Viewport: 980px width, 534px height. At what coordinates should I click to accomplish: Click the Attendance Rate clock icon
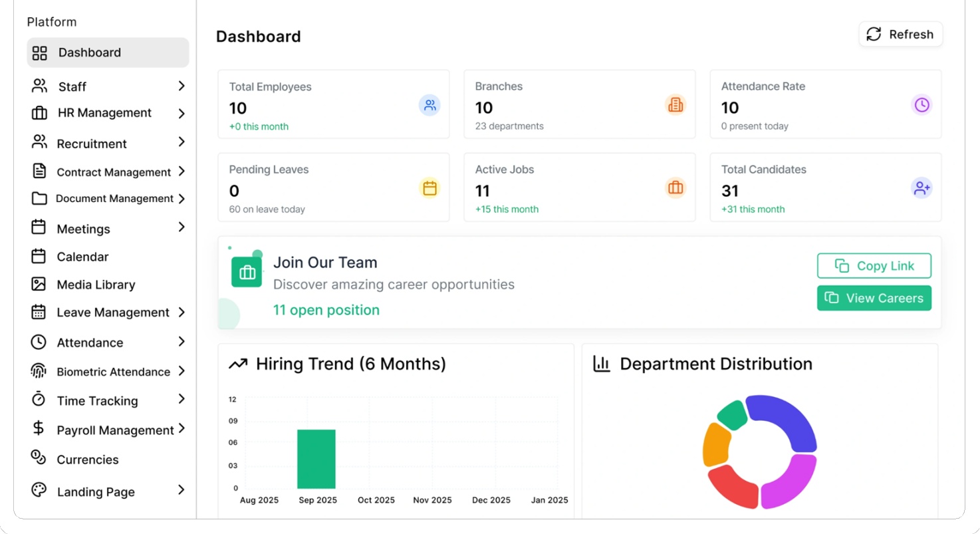tap(921, 105)
